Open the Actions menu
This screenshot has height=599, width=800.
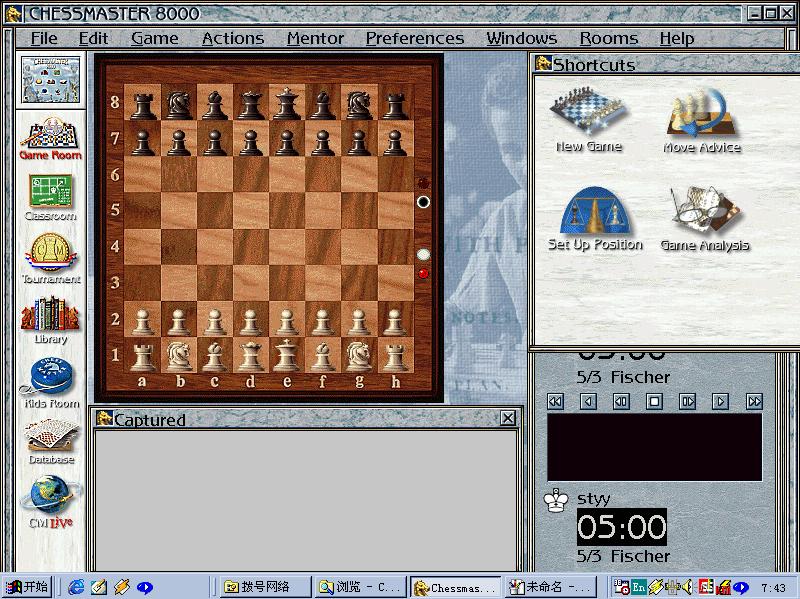click(x=233, y=38)
